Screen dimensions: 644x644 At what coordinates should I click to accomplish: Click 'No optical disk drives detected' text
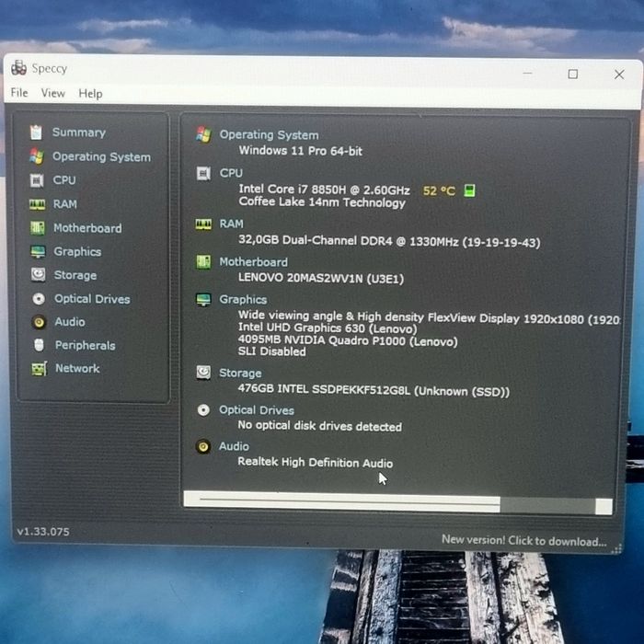pos(319,426)
